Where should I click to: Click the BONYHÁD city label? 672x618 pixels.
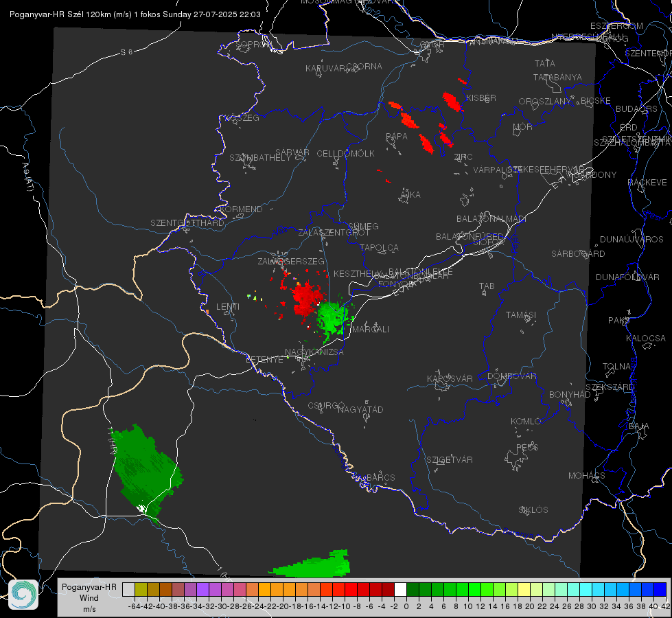[570, 395]
